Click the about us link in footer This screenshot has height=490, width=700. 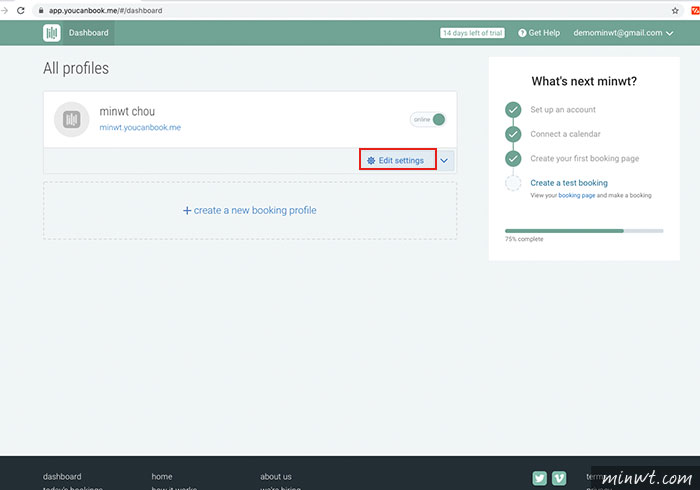coord(276,477)
